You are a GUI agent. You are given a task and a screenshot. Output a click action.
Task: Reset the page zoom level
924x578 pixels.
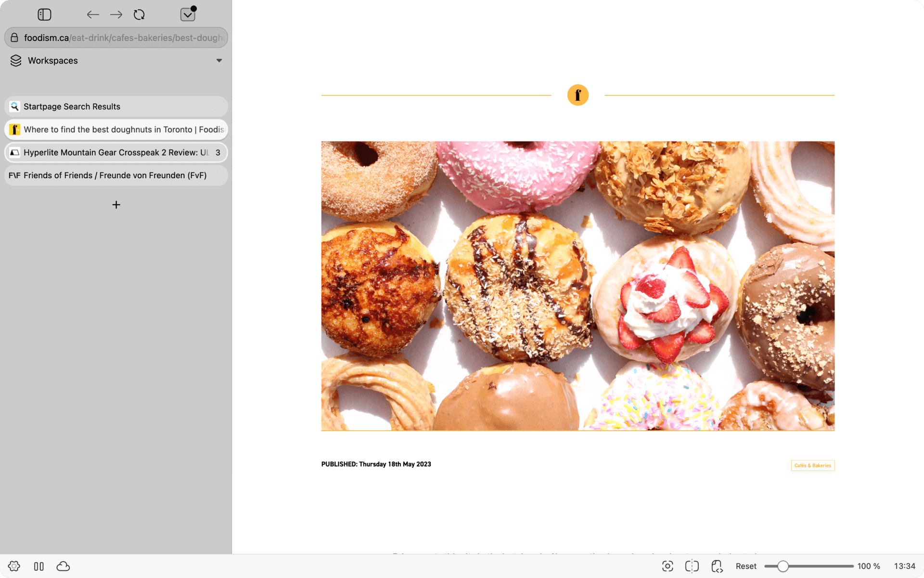[745, 566]
